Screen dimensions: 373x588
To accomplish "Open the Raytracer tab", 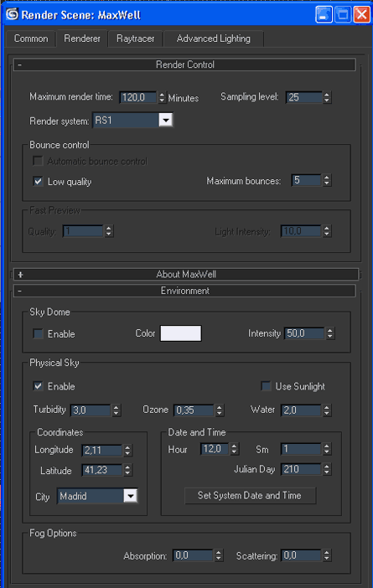I will [136, 39].
